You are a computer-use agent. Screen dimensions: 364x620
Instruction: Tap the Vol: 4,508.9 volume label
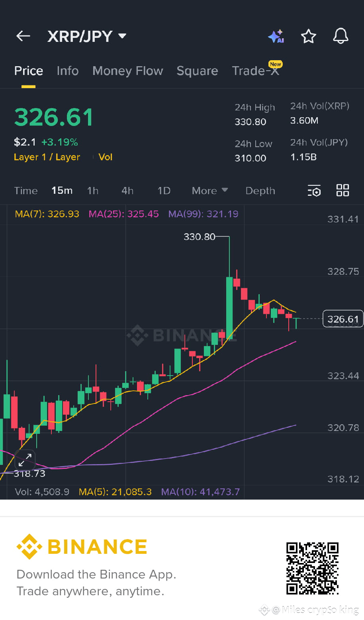coord(42,492)
